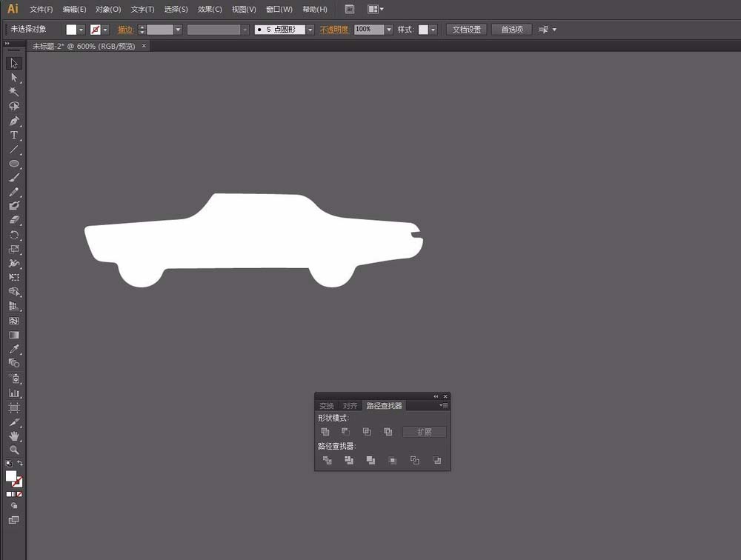This screenshot has width=741, height=560.
Task: Activate the Type tool
Action: (x=13, y=135)
